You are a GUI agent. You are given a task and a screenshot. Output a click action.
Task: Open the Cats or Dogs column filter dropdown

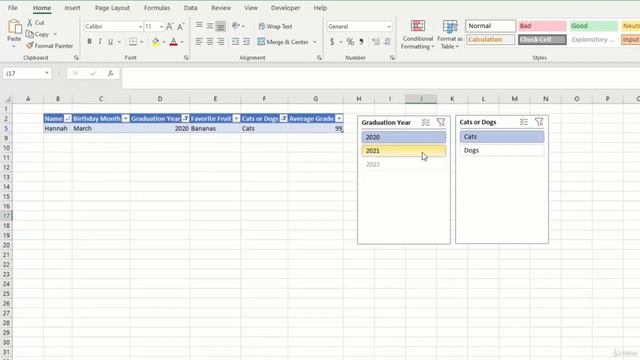[x=284, y=118]
